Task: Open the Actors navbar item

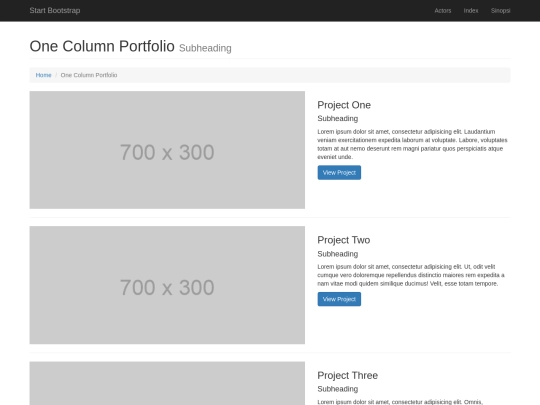Action: click(443, 11)
